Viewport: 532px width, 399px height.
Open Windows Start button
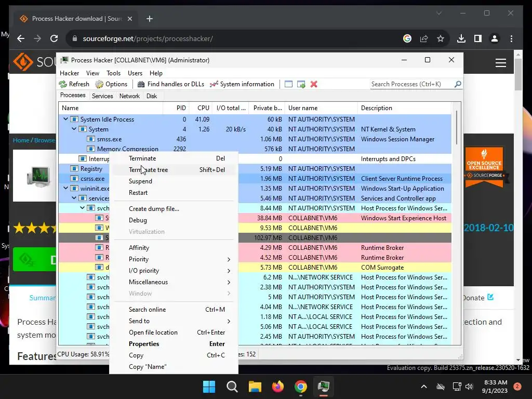(209, 387)
